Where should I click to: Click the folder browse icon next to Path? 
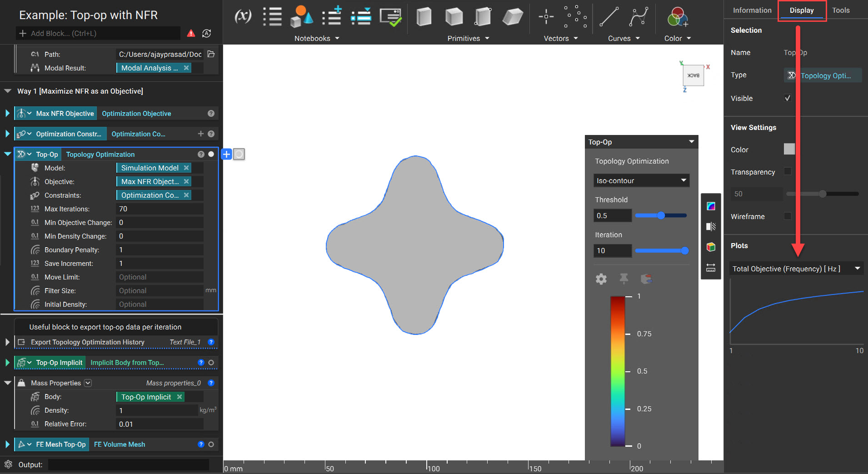click(211, 54)
